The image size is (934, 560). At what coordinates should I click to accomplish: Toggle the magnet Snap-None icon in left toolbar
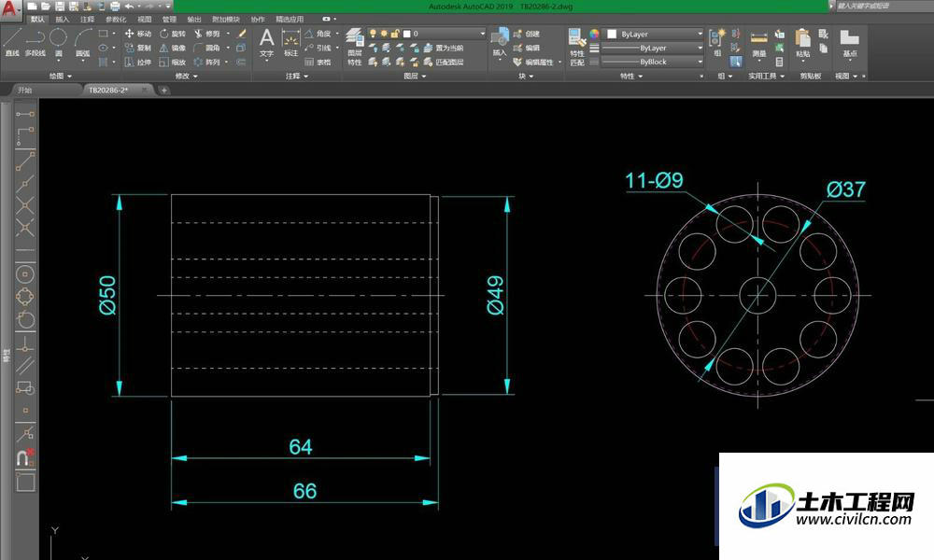(x=25, y=457)
